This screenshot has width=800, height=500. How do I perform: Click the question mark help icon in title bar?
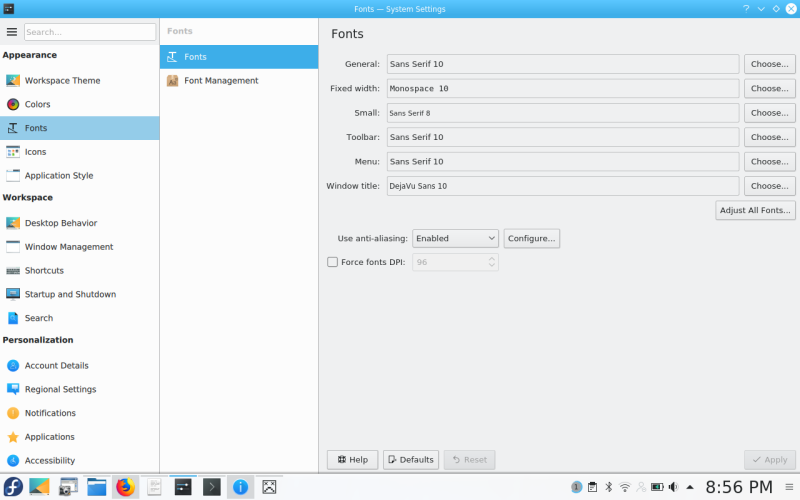(746, 9)
